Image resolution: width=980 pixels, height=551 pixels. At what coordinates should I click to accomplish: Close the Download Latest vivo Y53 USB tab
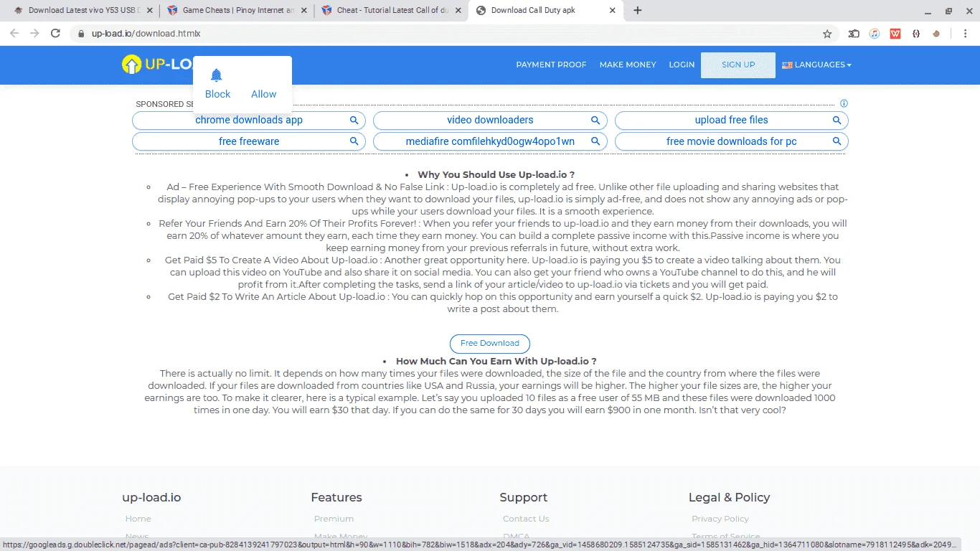click(149, 11)
